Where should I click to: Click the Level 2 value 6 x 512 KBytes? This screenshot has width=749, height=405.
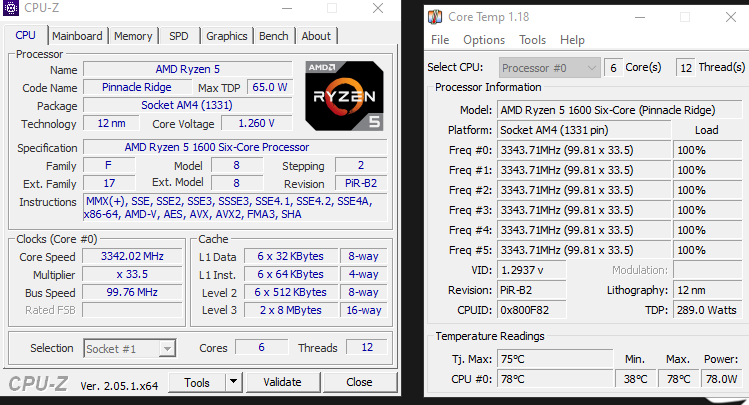pos(290,292)
